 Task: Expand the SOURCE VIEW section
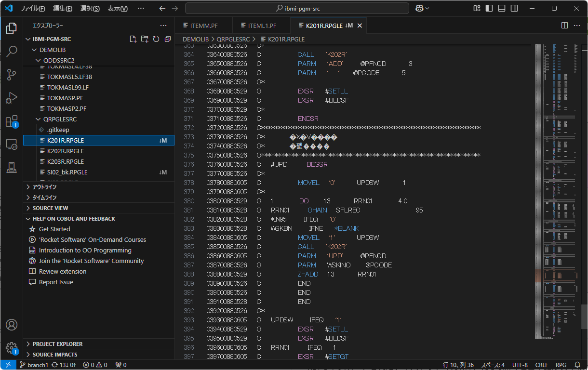tap(99, 208)
